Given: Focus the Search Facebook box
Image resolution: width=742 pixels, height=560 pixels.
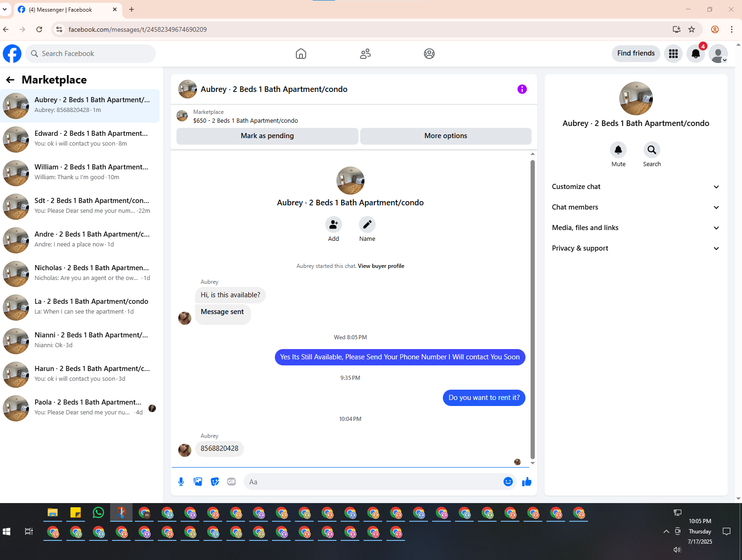Looking at the screenshot, I should point(91,54).
